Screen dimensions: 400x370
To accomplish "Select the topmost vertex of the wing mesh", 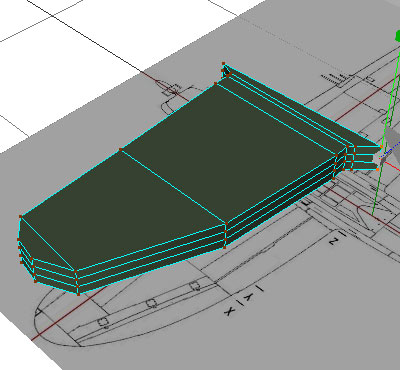I will [223, 63].
